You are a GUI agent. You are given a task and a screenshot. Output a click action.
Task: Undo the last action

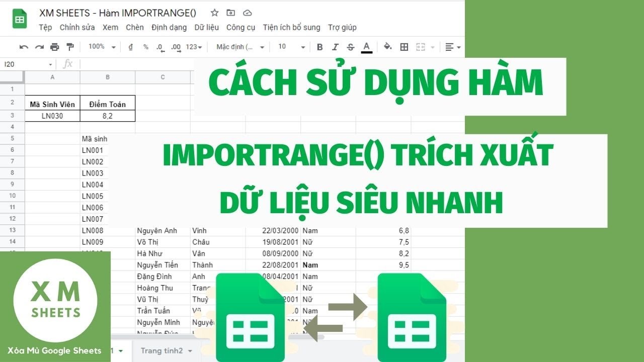tap(24, 47)
